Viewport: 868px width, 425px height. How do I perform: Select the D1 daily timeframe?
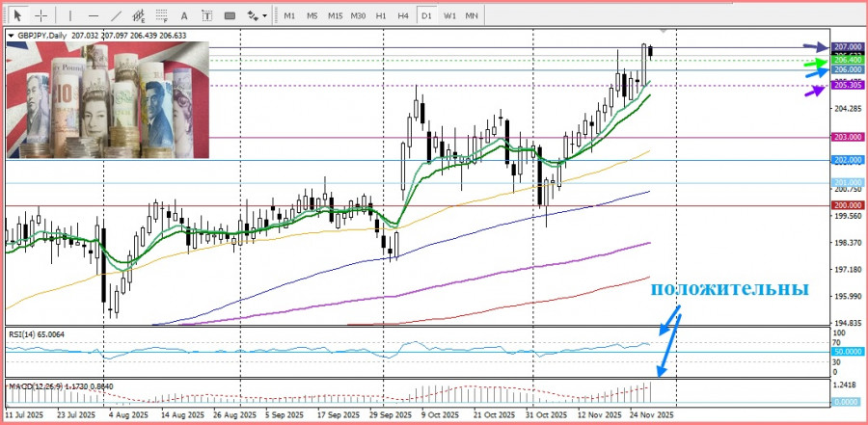[x=426, y=15]
